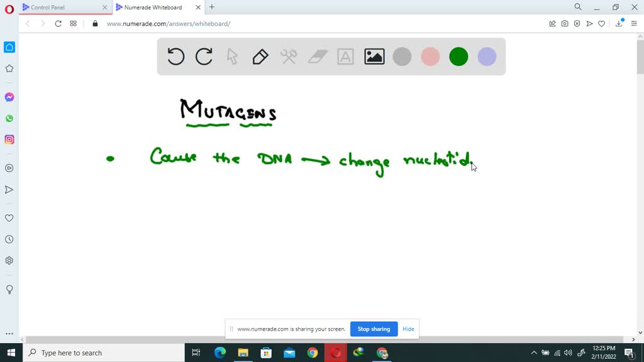Select the Pen tool
644x362 pixels.
coord(260,57)
